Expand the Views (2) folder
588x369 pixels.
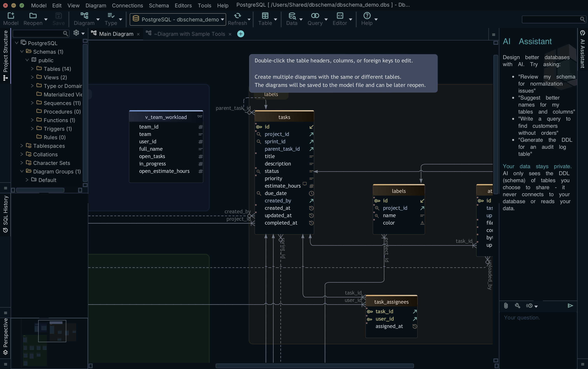click(32, 77)
